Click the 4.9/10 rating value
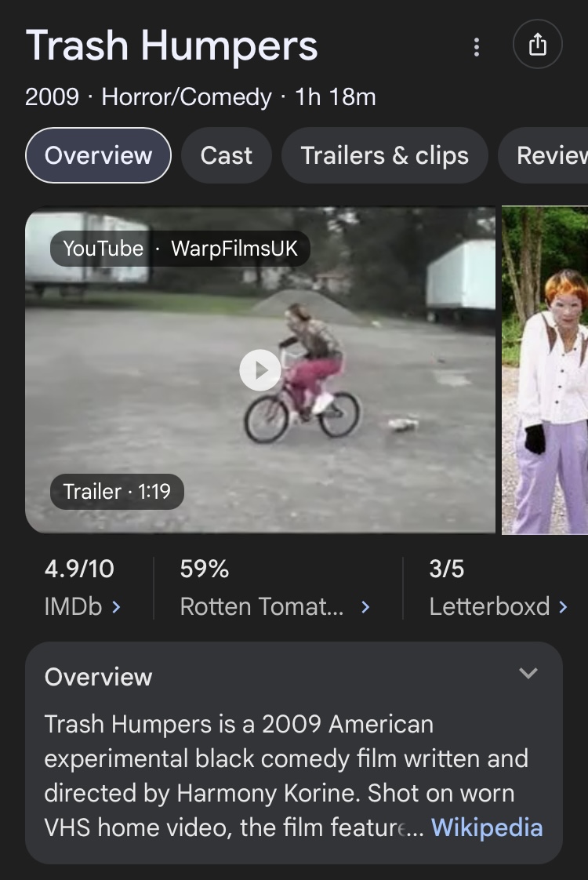 pos(79,569)
